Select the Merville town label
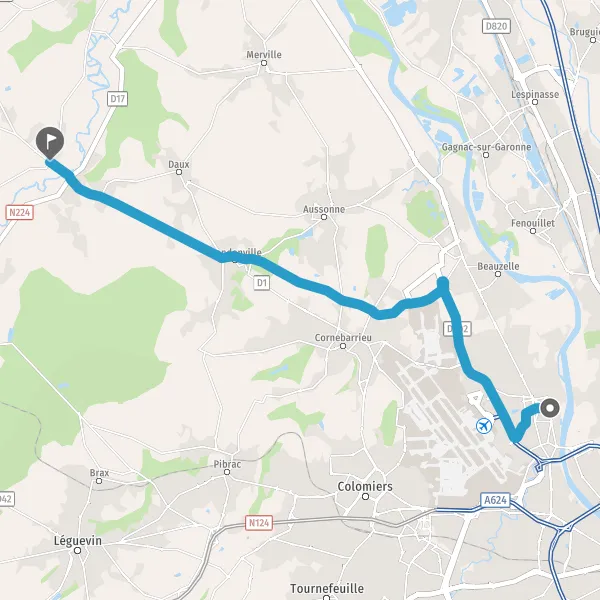The height and width of the screenshot is (600, 600). pos(264,55)
